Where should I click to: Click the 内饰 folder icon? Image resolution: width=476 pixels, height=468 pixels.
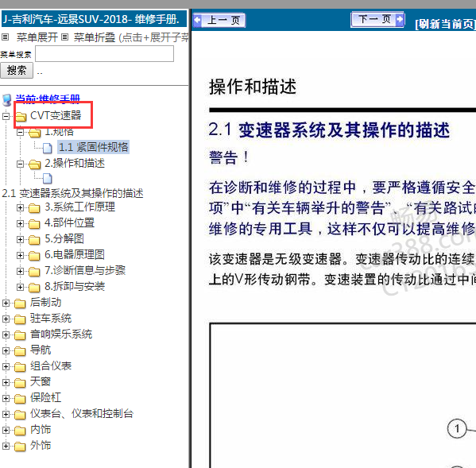coord(20,431)
